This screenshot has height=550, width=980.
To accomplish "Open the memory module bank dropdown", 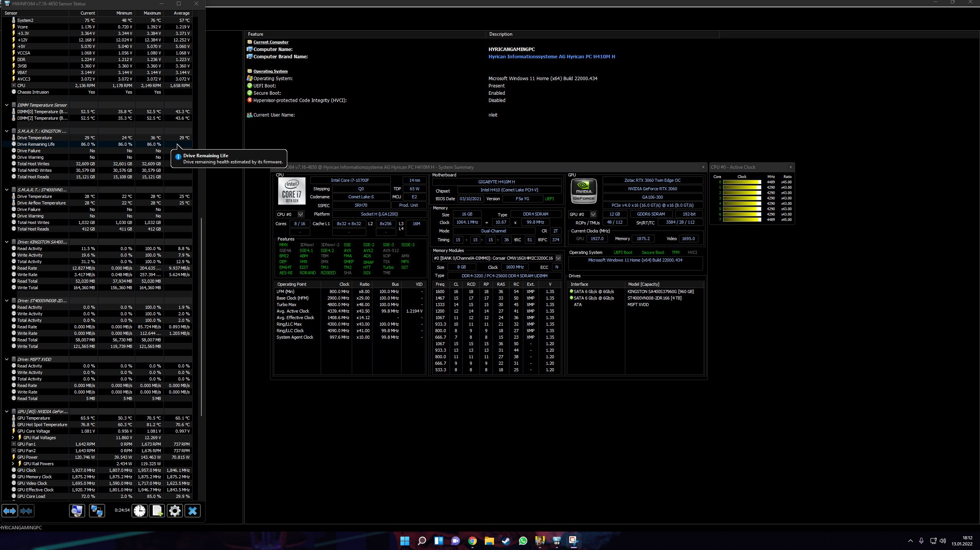I will 558,258.
